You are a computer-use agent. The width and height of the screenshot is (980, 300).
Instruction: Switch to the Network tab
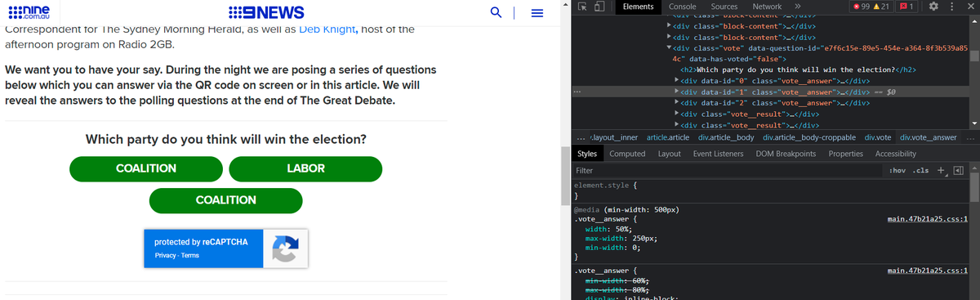click(x=767, y=7)
